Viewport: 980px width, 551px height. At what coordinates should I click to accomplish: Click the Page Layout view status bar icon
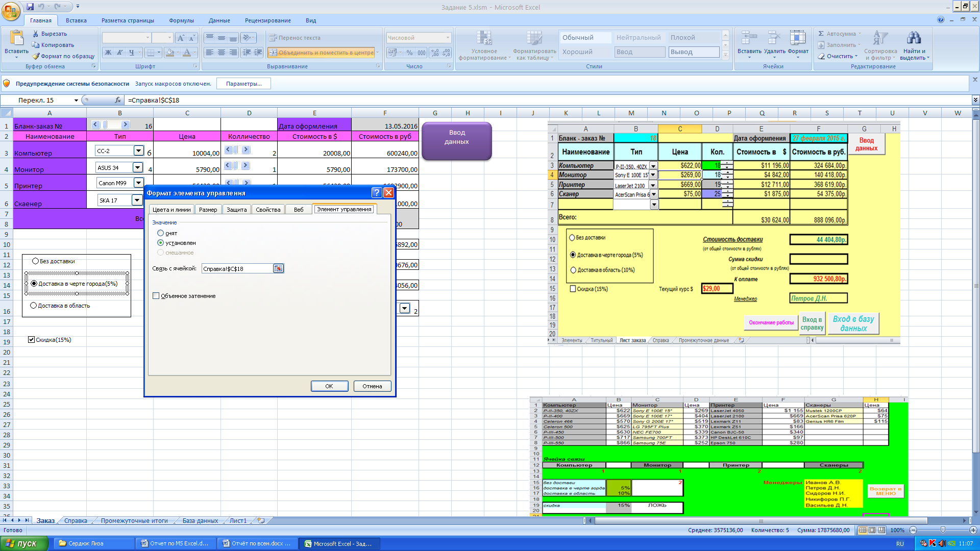(x=872, y=530)
